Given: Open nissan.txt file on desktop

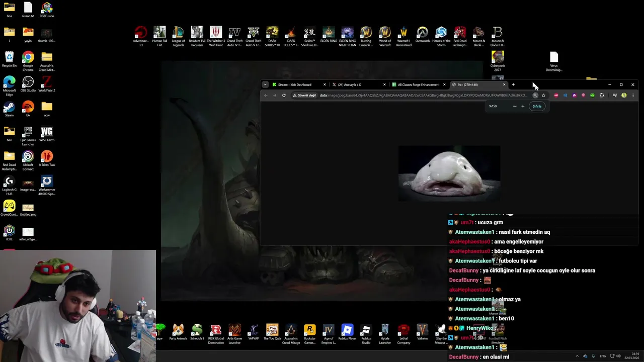Looking at the screenshot, I should pos(28,10).
